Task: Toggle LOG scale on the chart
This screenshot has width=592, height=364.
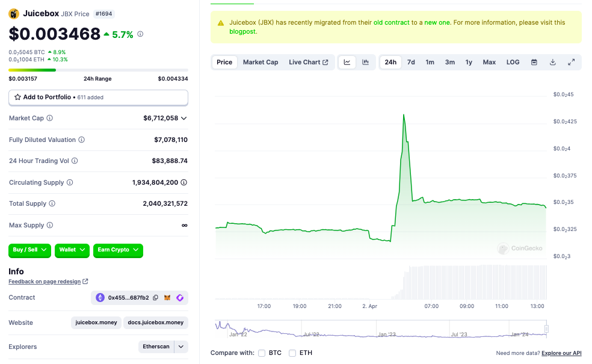Action: tap(513, 62)
